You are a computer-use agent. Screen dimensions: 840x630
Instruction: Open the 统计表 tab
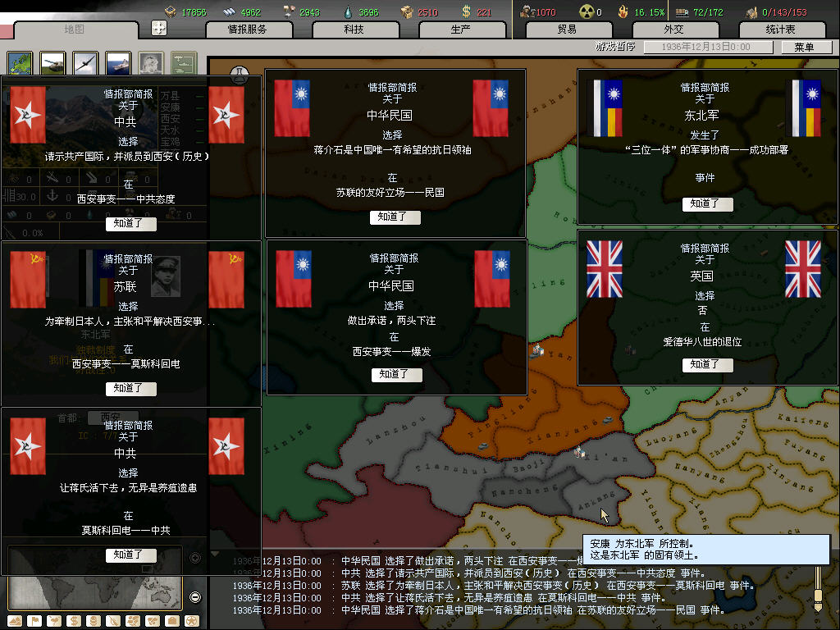781,30
